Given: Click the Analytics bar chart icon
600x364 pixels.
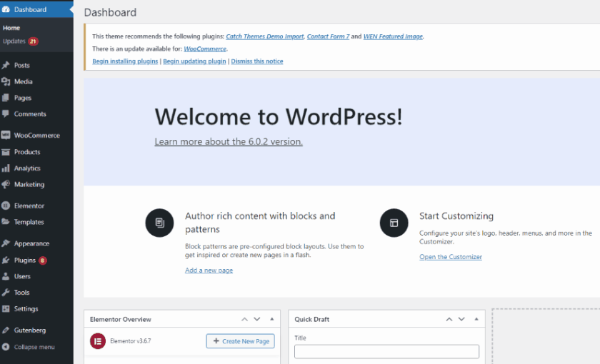Looking at the screenshot, I should (x=6, y=168).
